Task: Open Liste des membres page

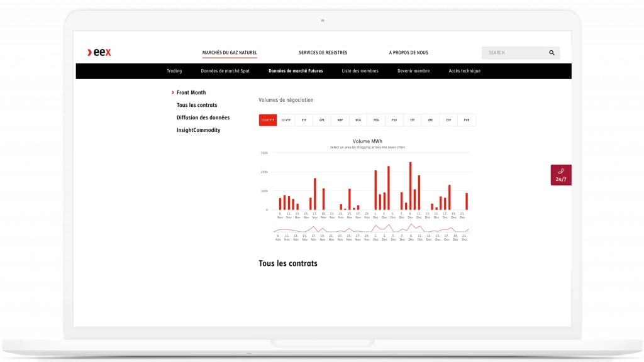Action: (x=360, y=71)
